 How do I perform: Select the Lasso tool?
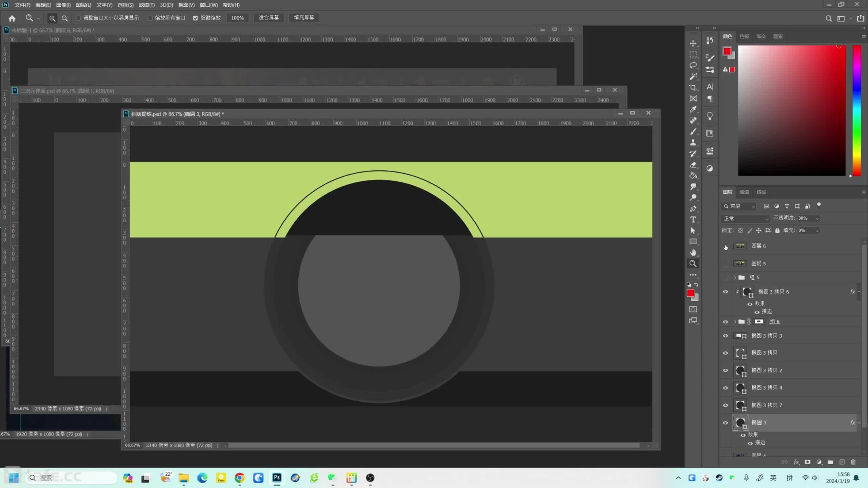point(693,65)
